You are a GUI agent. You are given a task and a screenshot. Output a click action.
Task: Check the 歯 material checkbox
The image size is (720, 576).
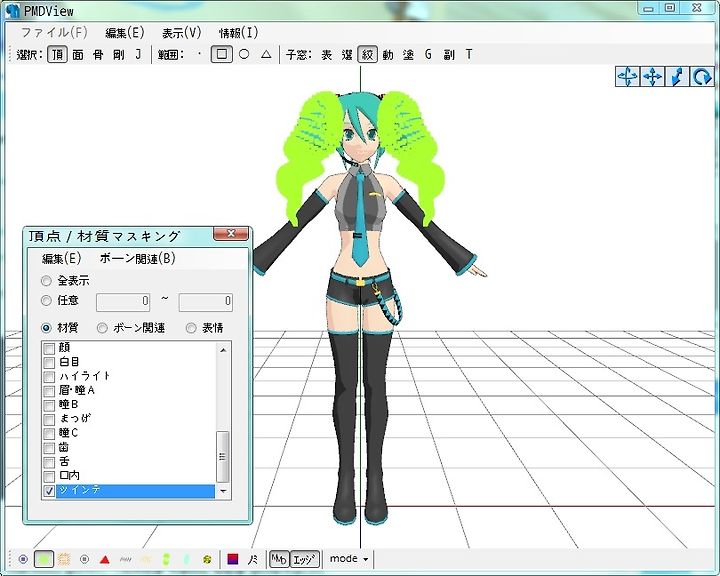coord(49,448)
